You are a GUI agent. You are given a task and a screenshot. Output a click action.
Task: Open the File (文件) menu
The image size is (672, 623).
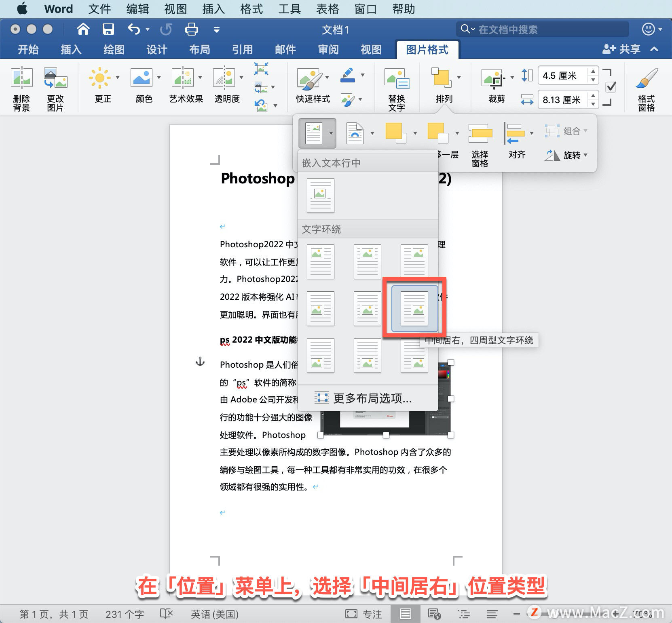click(x=99, y=9)
